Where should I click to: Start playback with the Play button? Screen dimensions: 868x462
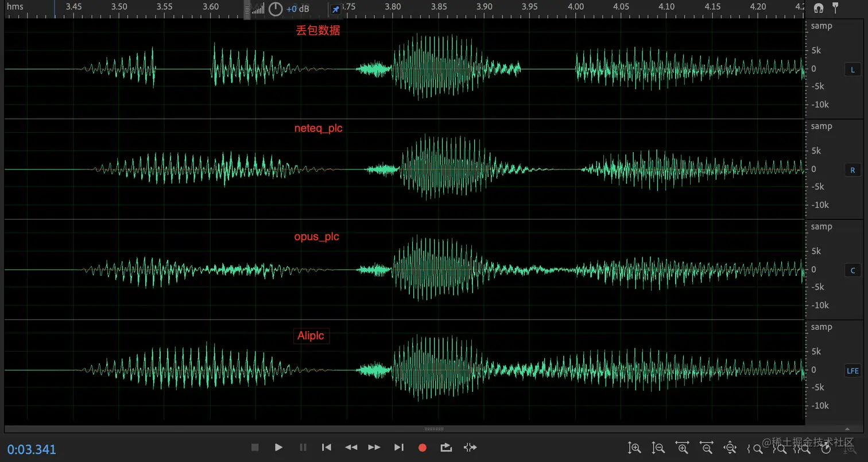pos(278,448)
